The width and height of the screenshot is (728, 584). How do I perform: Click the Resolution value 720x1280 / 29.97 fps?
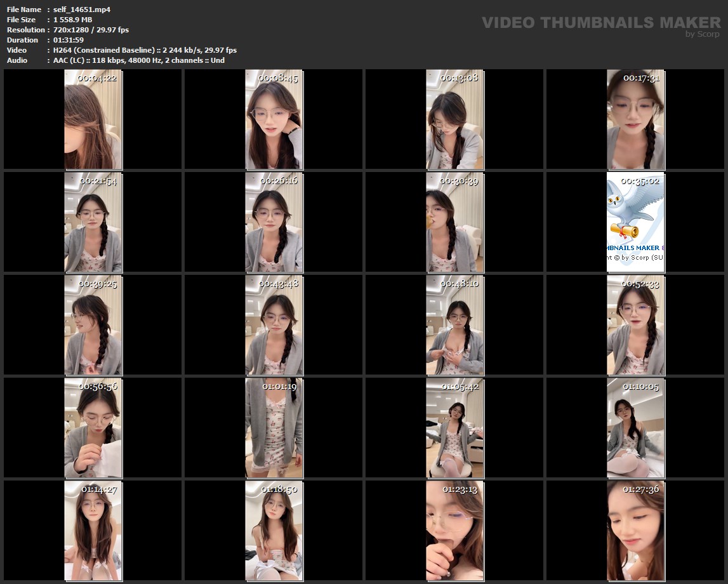pyautogui.click(x=91, y=30)
